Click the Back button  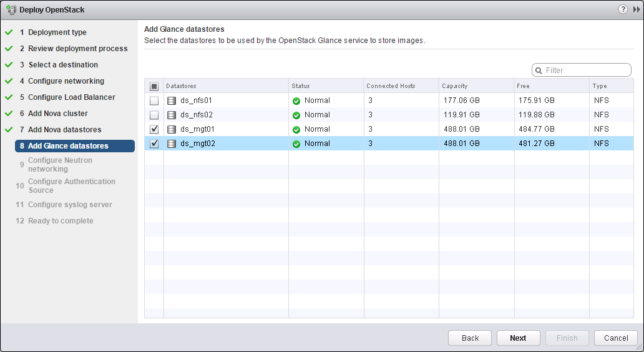(x=470, y=338)
